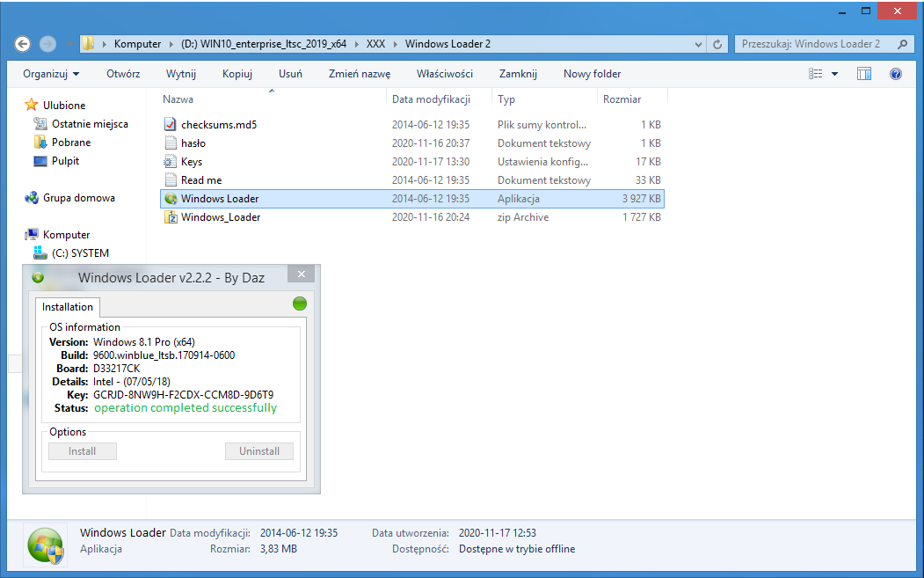This screenshot has width=924, height=578.
Task: Go back using the Explorer back arrow
Action: (22, 44)
